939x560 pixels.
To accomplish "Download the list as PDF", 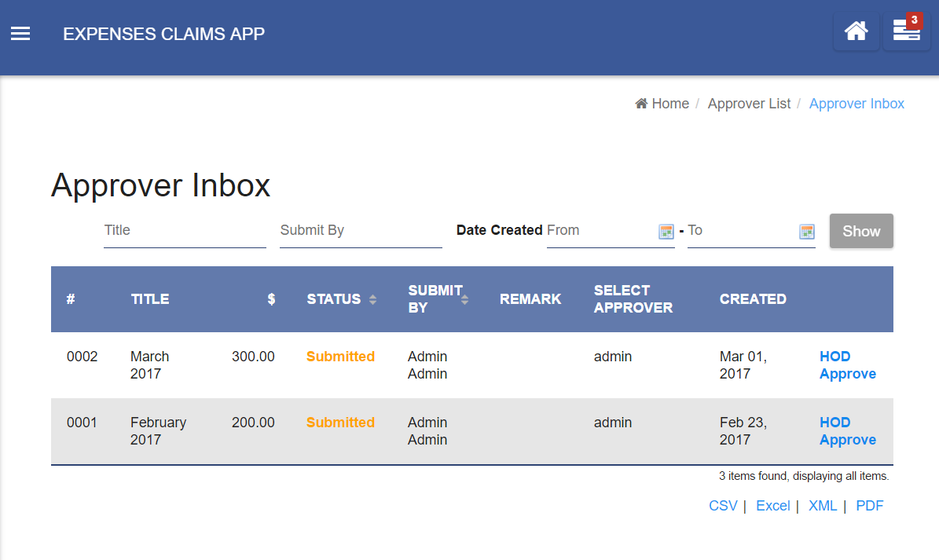I will [x=869, y=506].
